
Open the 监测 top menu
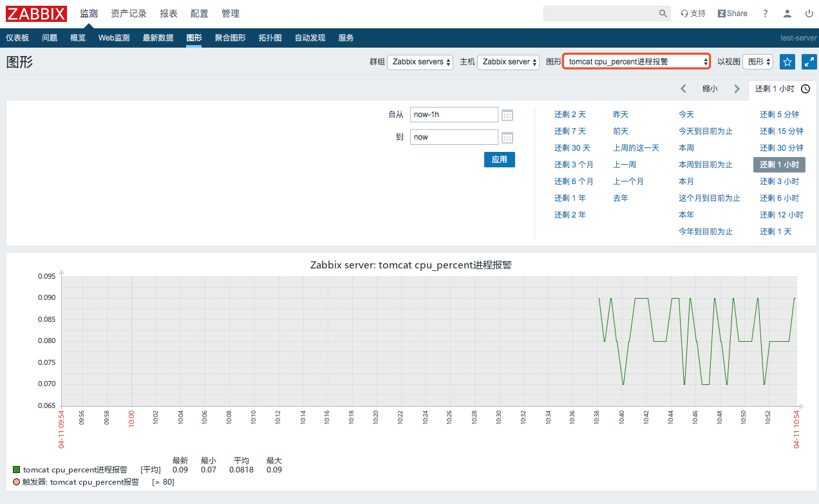(89, 14)
